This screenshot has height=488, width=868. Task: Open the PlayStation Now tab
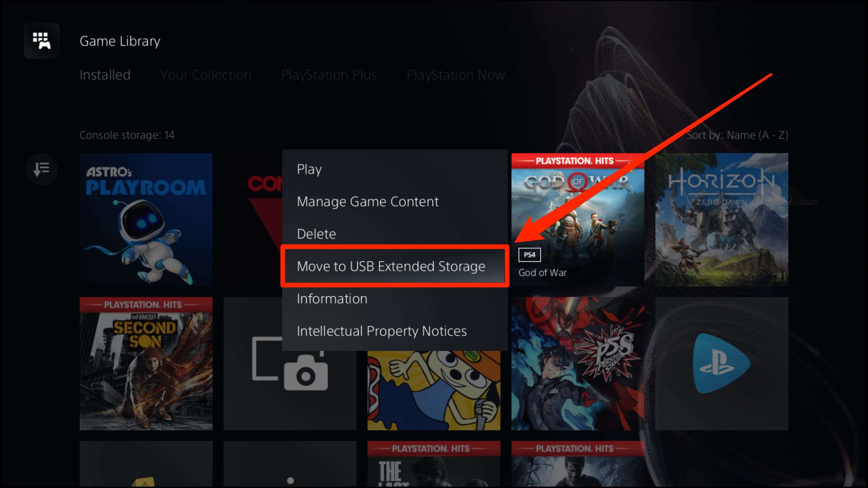[x=456, y=74]
